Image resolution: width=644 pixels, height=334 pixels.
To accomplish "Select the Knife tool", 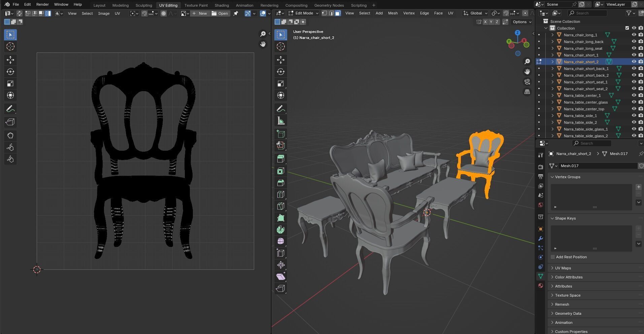I will 281,206.
